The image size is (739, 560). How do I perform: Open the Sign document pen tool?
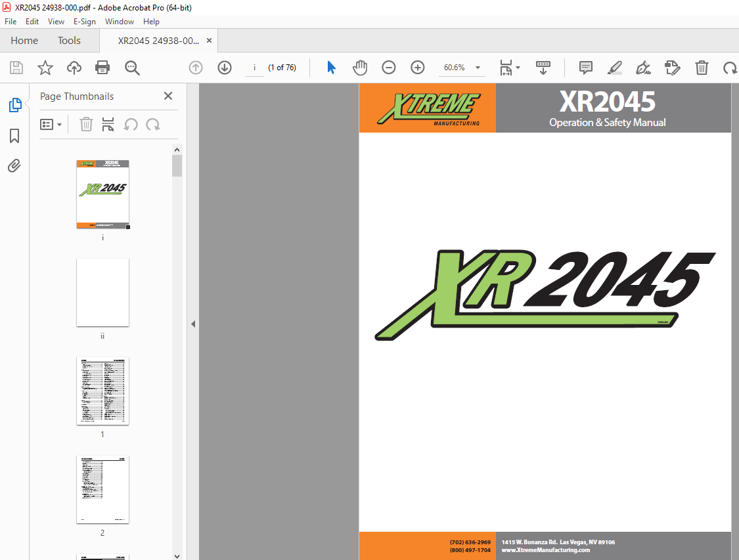(643, 68)
